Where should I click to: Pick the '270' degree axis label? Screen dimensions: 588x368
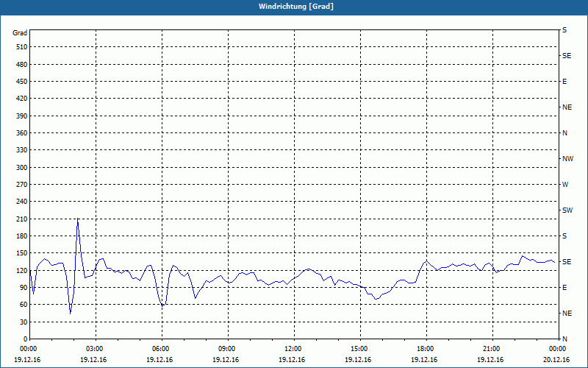22,185
